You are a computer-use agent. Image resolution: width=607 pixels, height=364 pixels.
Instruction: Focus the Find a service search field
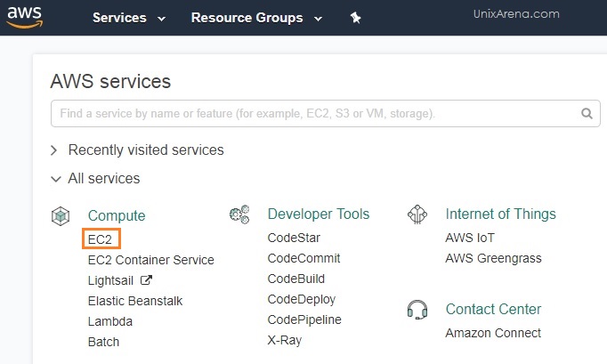pos(326,113)
